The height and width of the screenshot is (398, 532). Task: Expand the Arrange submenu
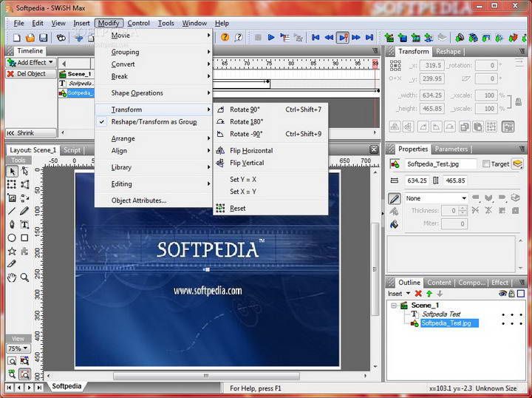tap(154, 138)
